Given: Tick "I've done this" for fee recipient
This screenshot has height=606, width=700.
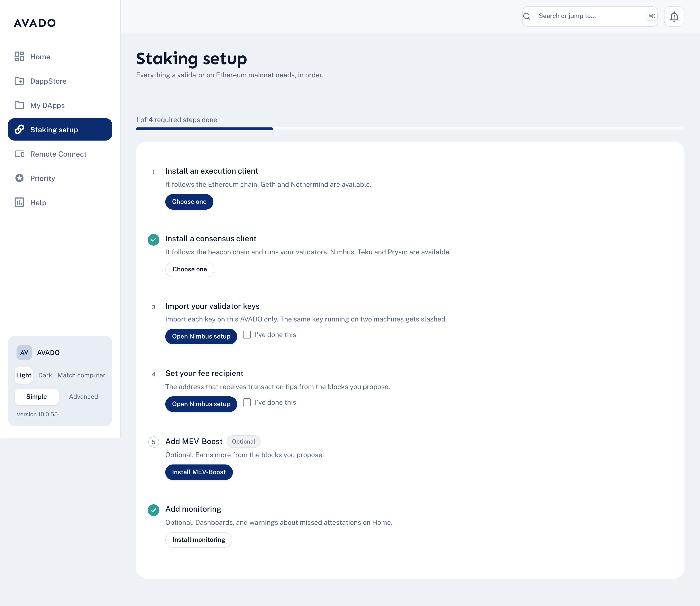Looking at the screenshot, I should pos(247,402).
